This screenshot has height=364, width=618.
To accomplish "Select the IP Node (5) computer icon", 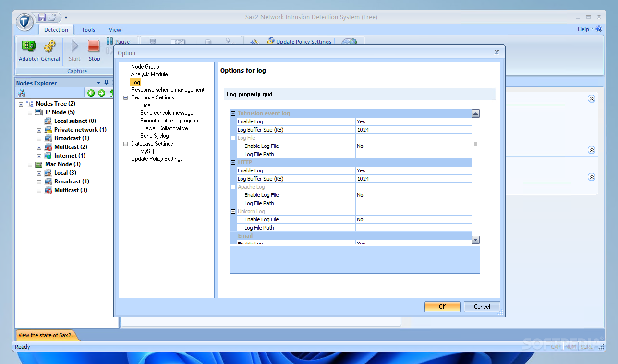I will [x=39, y=112].
